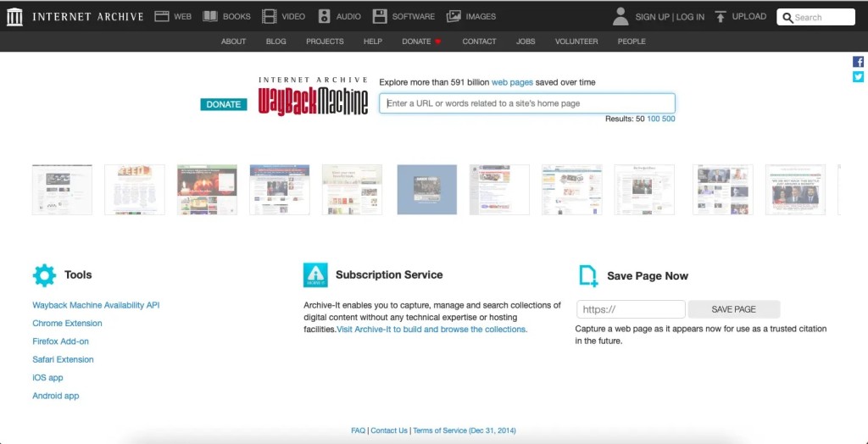
Task: Focus the top-right Search field
Action: (x=816, y=17)
